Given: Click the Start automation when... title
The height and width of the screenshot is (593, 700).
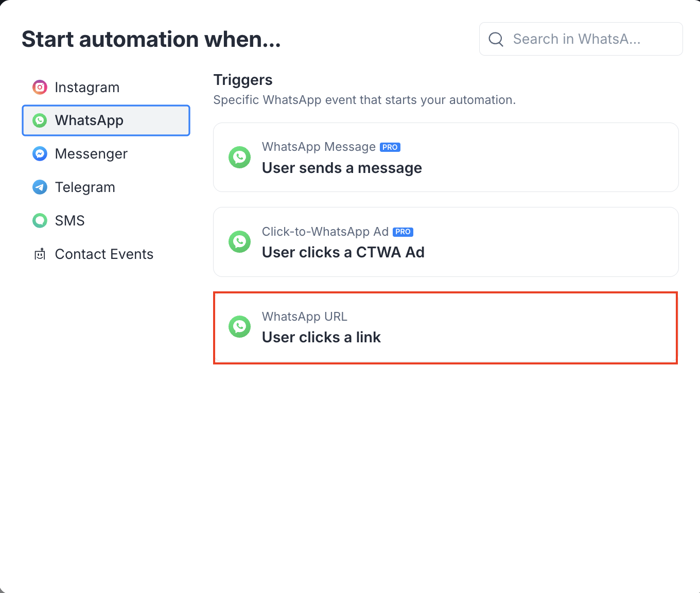Looking at the screenshot, I should [151, 39].
